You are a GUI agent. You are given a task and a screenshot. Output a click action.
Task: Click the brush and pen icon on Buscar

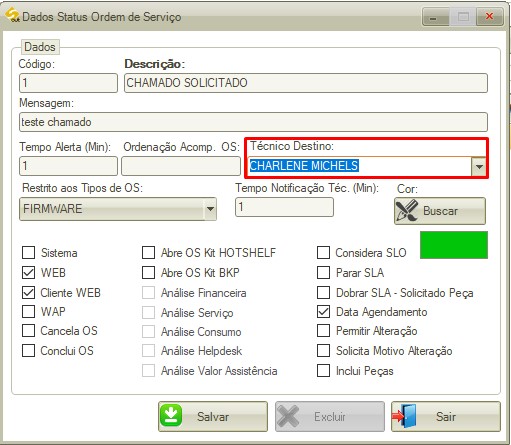point(406,211)
